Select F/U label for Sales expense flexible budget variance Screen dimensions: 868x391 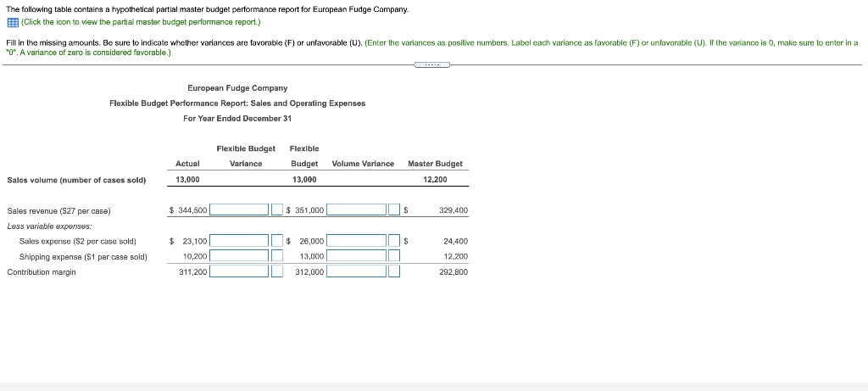point(277,241)
